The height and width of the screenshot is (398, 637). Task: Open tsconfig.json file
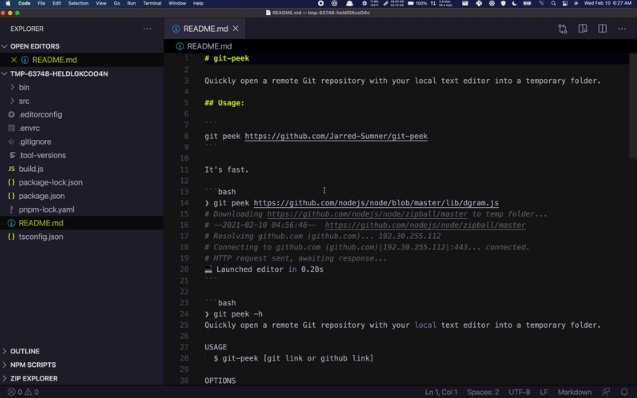81,236
